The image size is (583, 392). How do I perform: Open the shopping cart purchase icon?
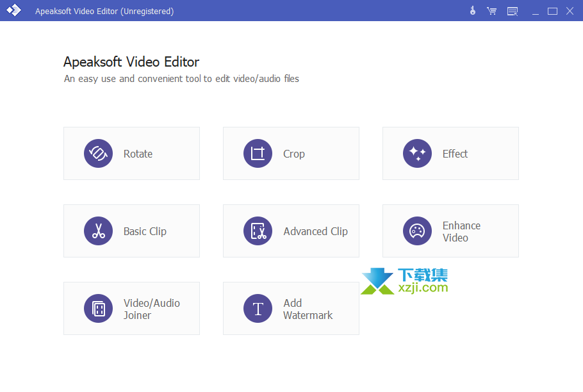(x=492, y=11)
